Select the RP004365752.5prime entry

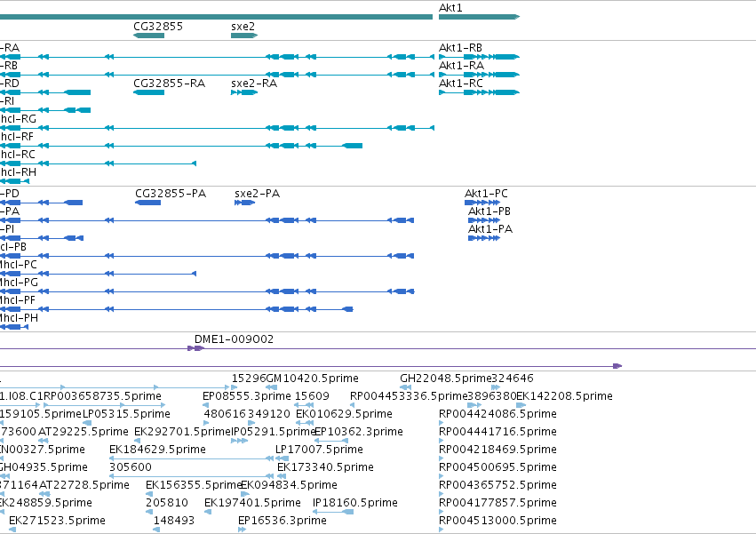click(497, 485)
